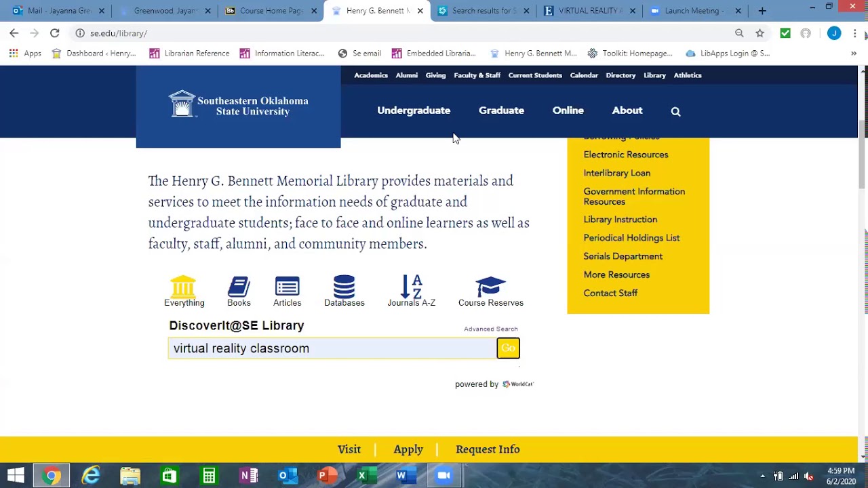This screenshot has width=868, height=488.
Task: Open the Journals A-Z icon
Action: [412, 291]
